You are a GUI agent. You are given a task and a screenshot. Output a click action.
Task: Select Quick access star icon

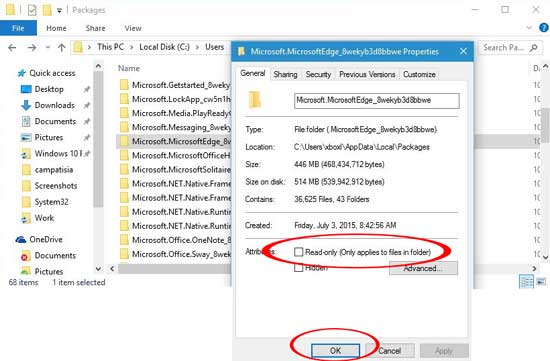[x=22, y=73]
